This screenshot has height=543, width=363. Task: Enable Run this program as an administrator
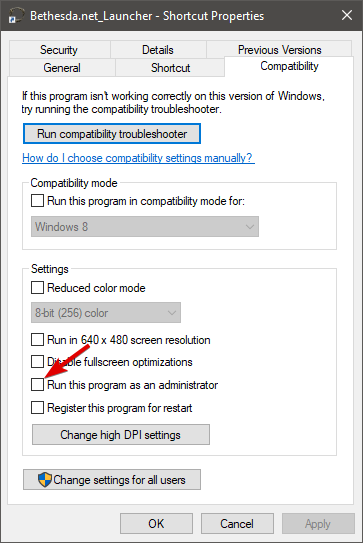[x=37, y=385]
